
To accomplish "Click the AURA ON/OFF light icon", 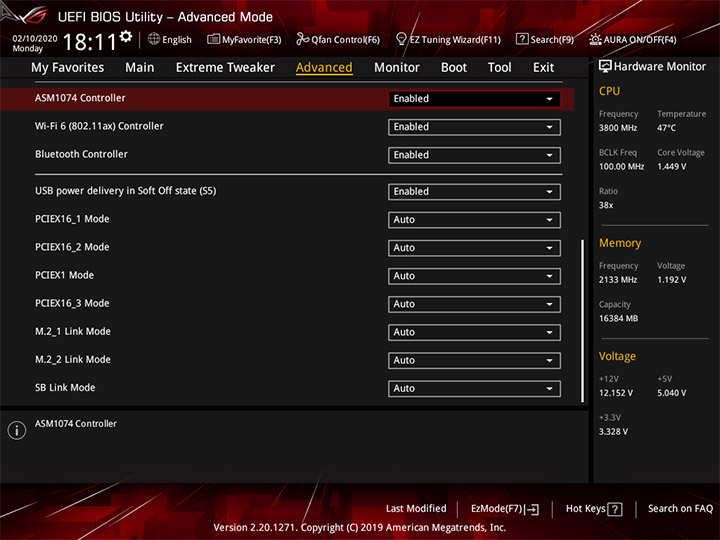I will [595, 39].
